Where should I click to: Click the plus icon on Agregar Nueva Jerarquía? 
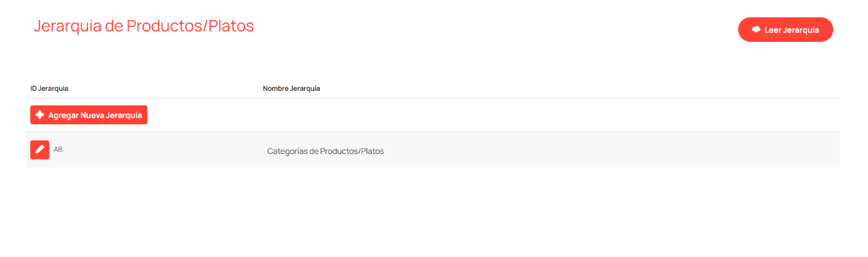(x=40, y=115)
